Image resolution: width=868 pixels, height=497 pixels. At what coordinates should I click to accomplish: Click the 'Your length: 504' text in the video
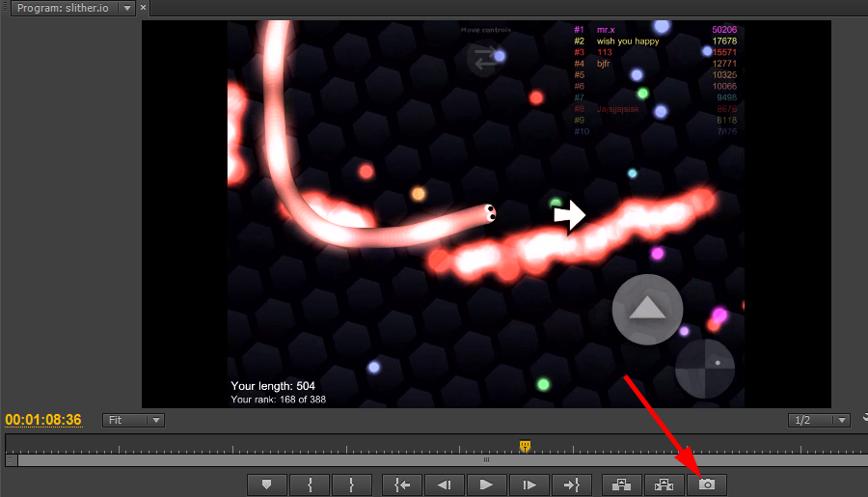pyautogui.click(x=273, y=386)
